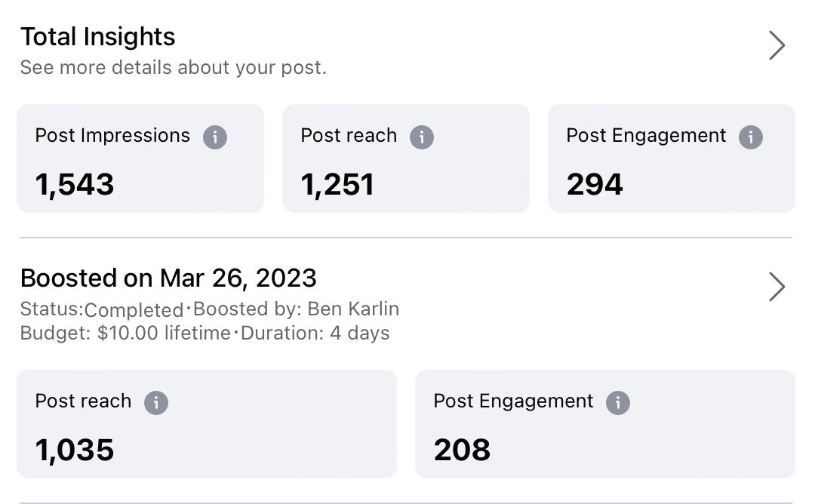
Task: Expand Total Insights with the right chevron
Action: (x=777, y=46)
